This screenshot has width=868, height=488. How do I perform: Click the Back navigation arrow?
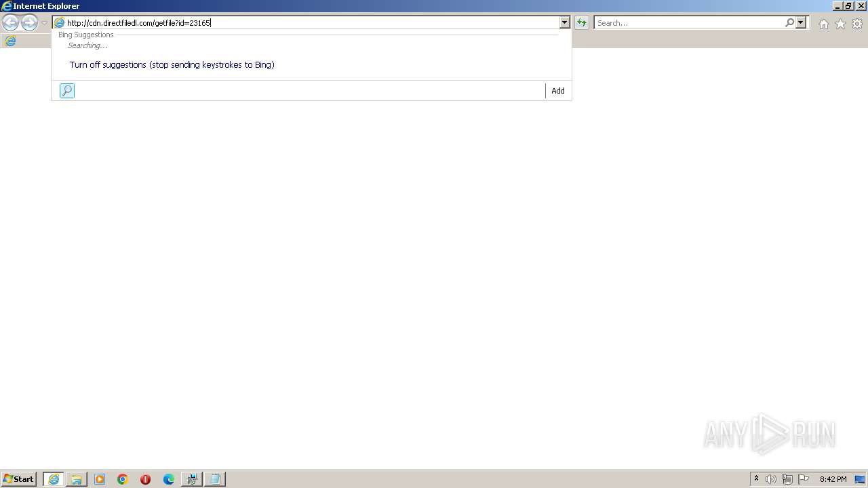point(10,23)
